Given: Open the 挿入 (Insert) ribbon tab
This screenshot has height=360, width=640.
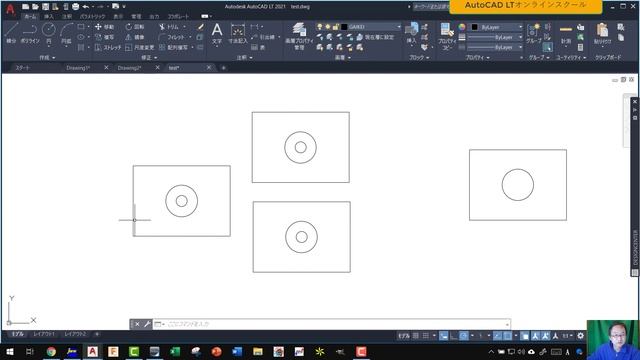Looking at the screenshot, I should (x=49, y=17).
